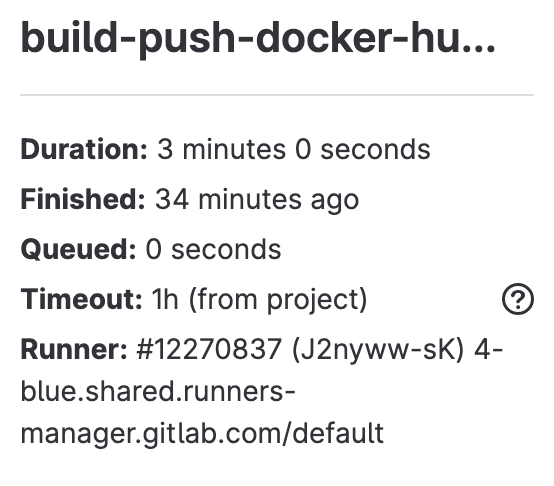Click manager.gitlab.com/default runner text
Viewport: 554px width, 486px height.
(202, 434)
